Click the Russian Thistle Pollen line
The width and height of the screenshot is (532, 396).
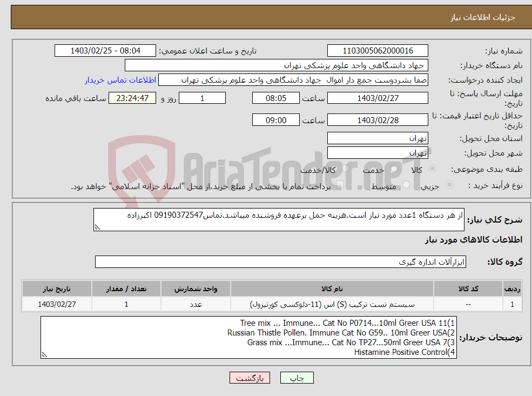pos(341,333)
